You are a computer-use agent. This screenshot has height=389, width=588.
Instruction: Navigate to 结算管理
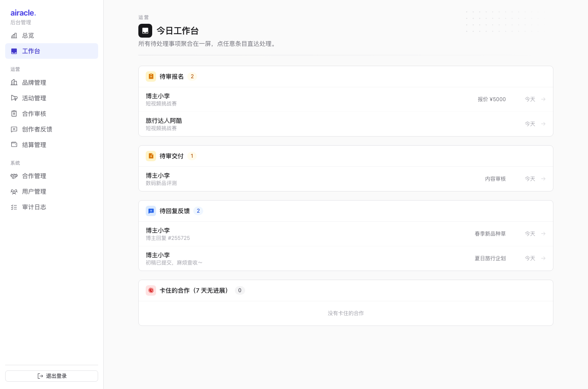(x=51, y=145)
